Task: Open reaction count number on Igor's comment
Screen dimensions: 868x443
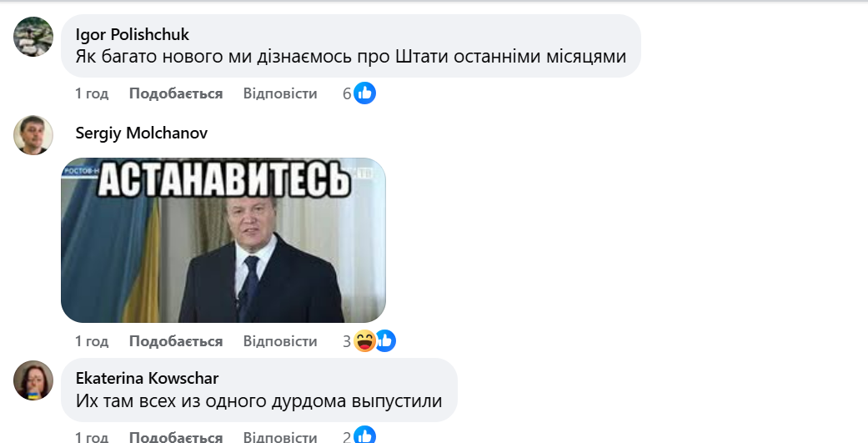Action: pyautogui.click(x=347, y=93)
